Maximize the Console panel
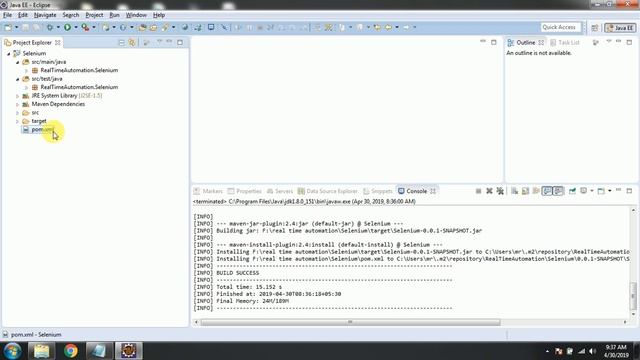Viewport: 640px width, 360px height. coord(629,191)
